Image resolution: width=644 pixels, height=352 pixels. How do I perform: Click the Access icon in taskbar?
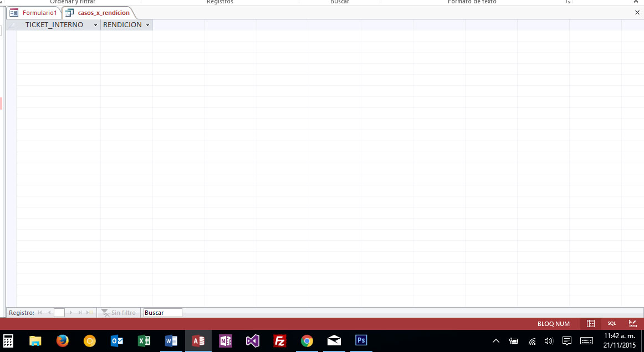click(198, 341)
